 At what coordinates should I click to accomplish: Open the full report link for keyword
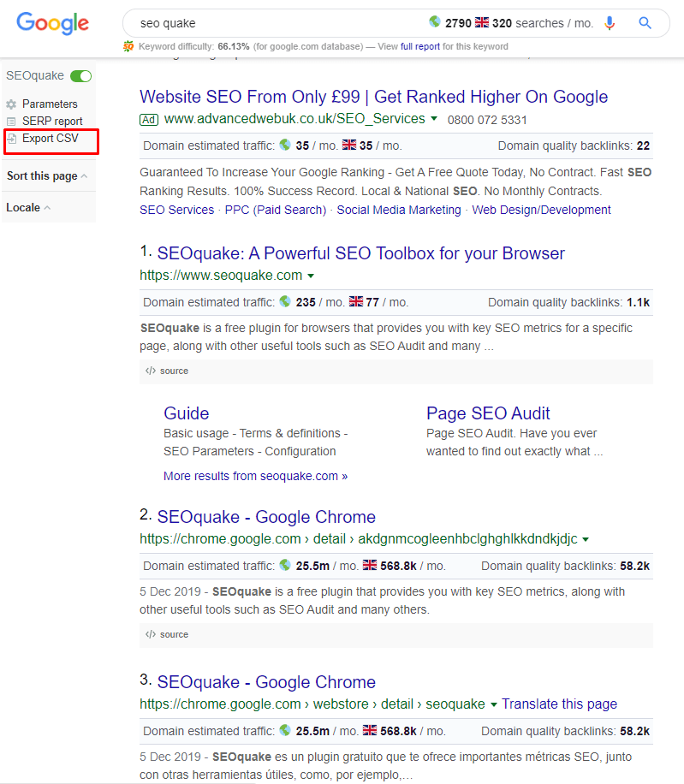(x=420, y=46)
